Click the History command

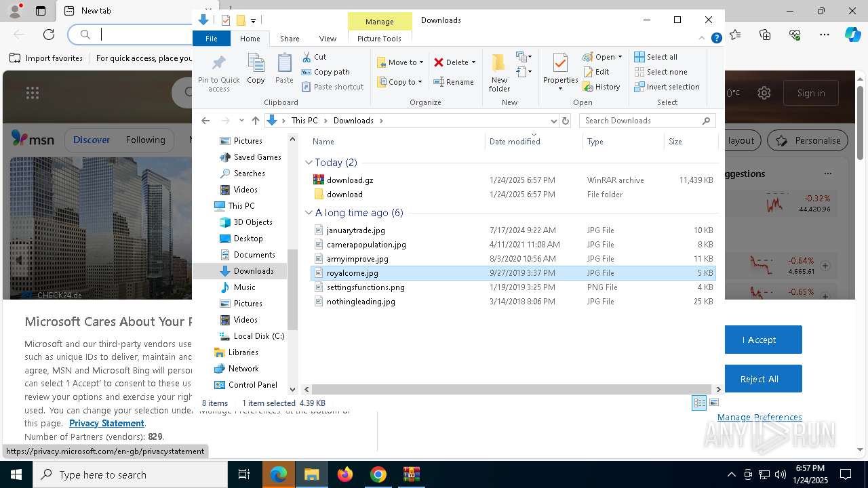pos(601,87)
